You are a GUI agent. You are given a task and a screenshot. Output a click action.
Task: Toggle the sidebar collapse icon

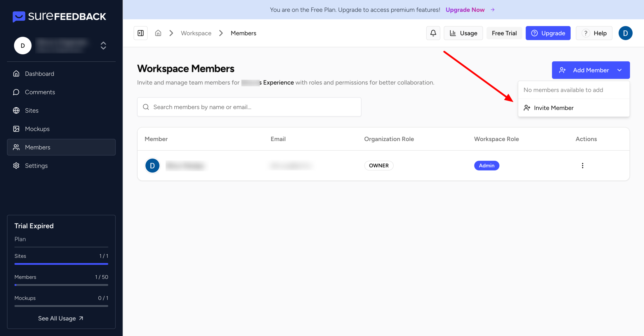pyautogui.click(x=141, y=33)
